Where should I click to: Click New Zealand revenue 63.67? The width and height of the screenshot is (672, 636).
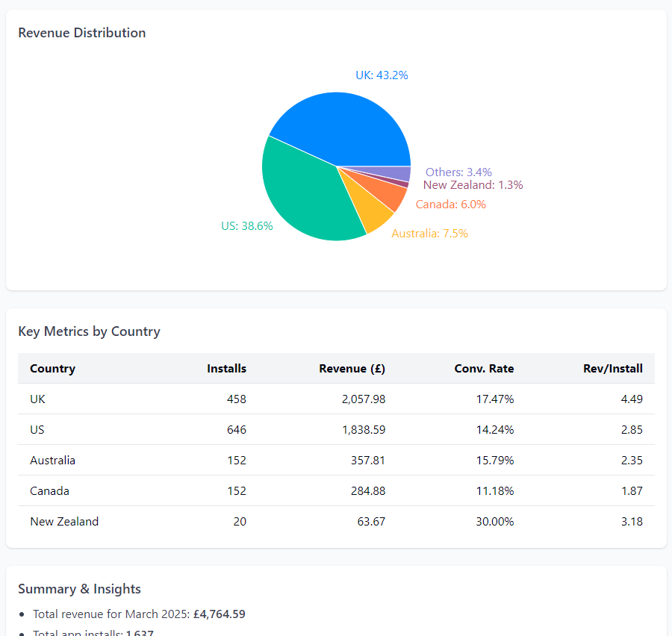click(x=372, y=522)
